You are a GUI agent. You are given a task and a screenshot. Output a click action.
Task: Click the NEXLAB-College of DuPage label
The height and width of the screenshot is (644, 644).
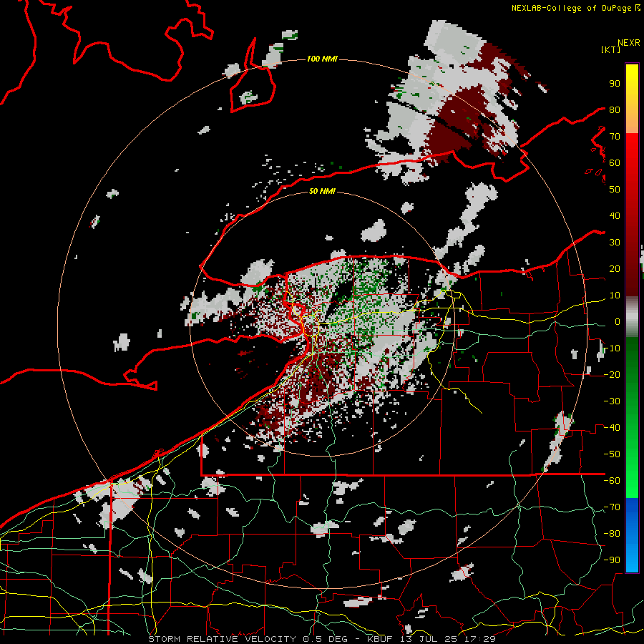(x=575, y=8)
